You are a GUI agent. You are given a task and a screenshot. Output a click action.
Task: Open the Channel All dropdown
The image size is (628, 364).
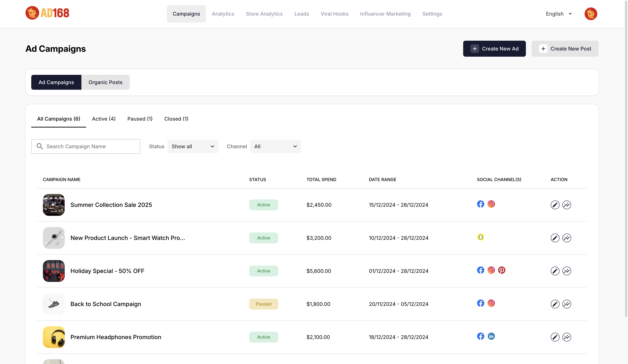click(275, 147)
